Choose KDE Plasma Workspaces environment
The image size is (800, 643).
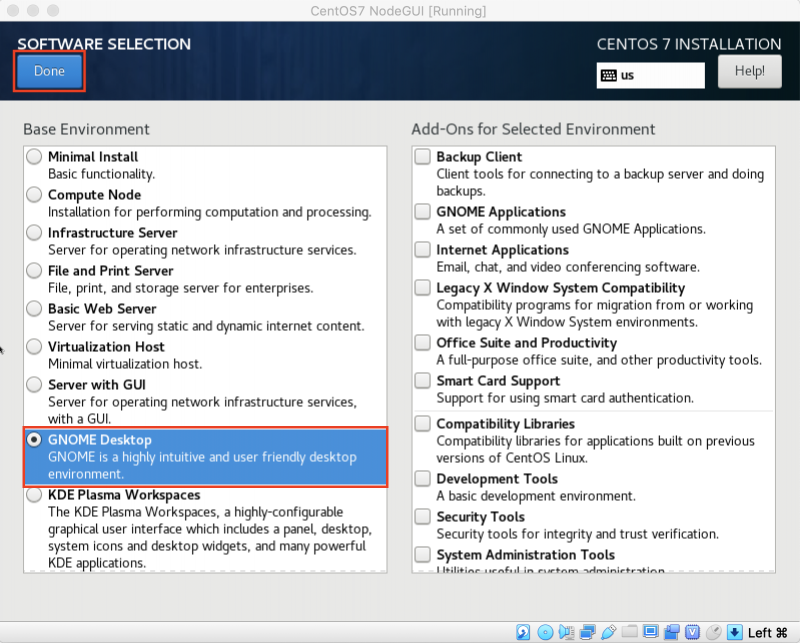click(x=34, y=494)
